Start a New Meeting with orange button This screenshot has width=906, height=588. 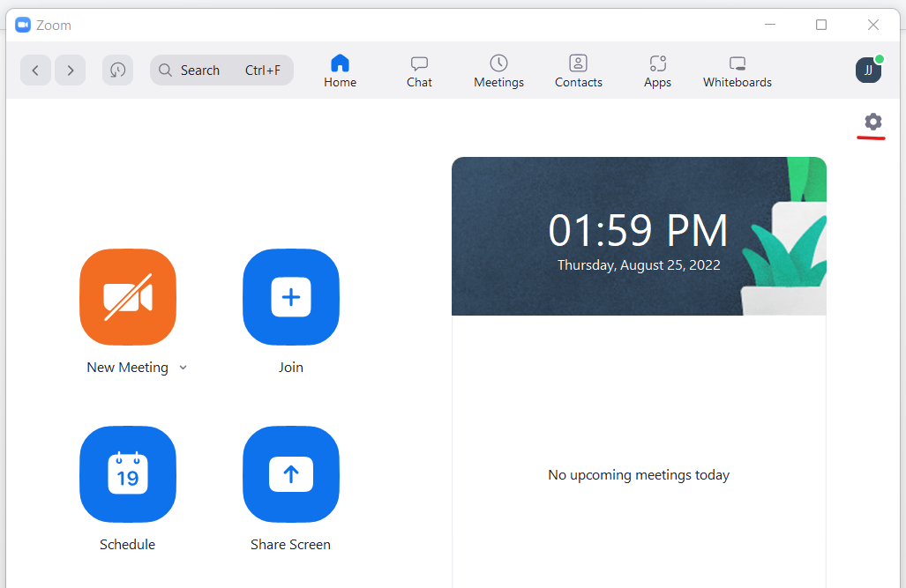pos(128,297)
